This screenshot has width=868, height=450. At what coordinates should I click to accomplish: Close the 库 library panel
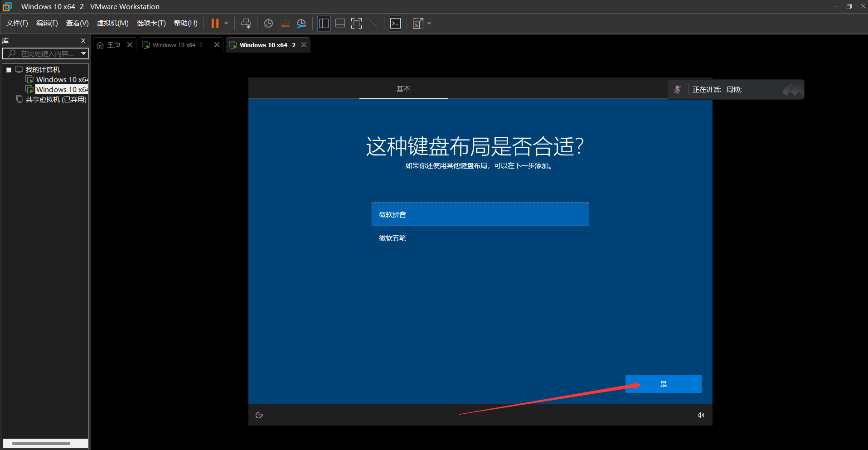point(83,41)
